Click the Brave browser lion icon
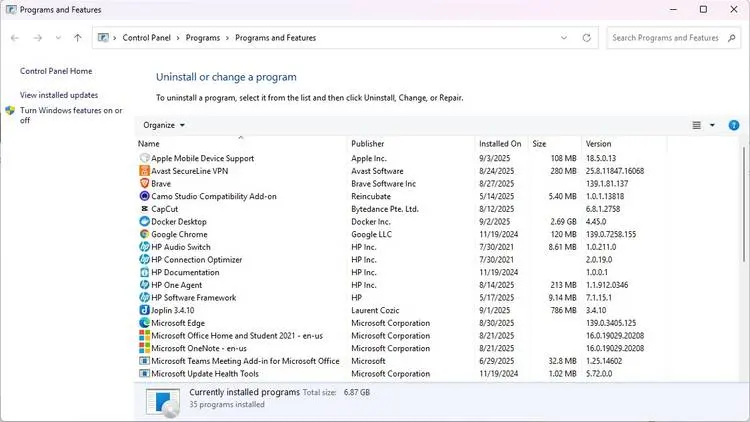 (x=144, y=183)
